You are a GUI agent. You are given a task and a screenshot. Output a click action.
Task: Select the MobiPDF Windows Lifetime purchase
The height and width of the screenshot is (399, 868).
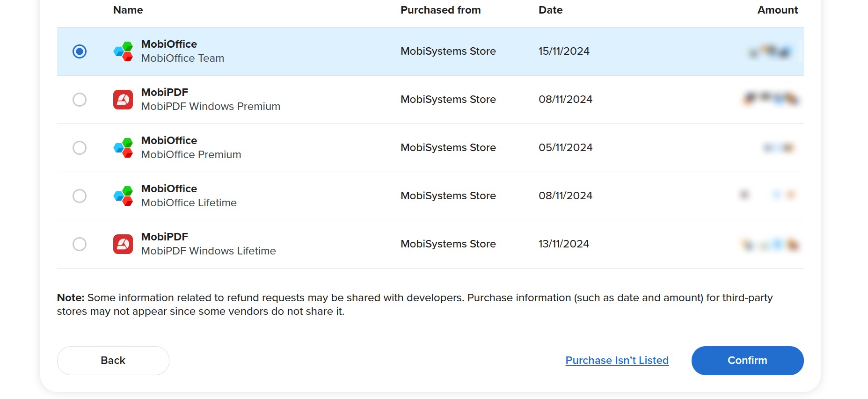80,244
